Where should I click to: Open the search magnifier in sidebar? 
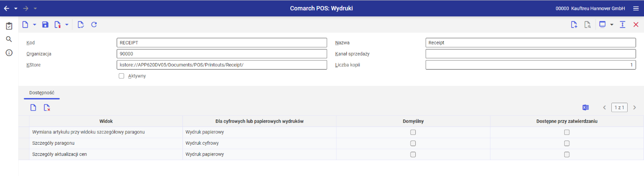coord(8,39)
